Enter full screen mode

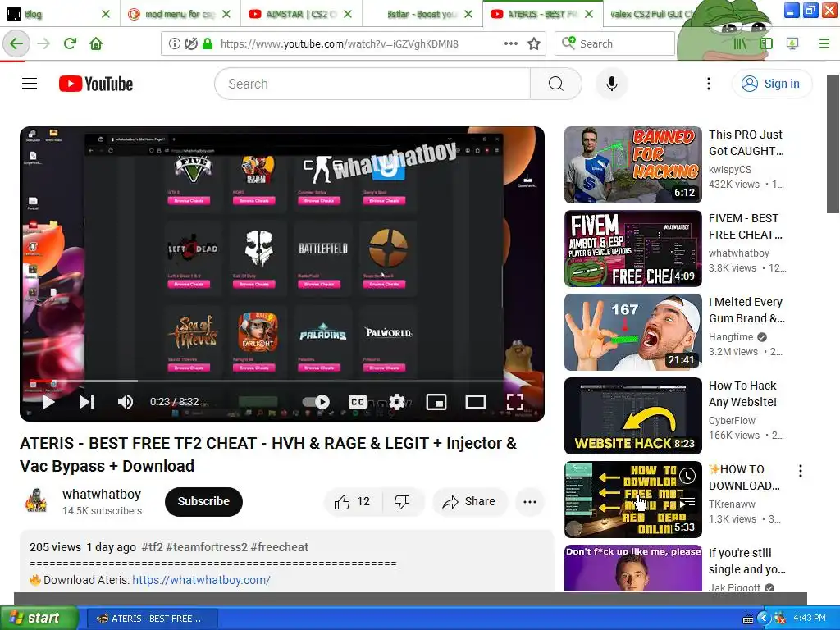pyautogui.click(x=515, y=402)
